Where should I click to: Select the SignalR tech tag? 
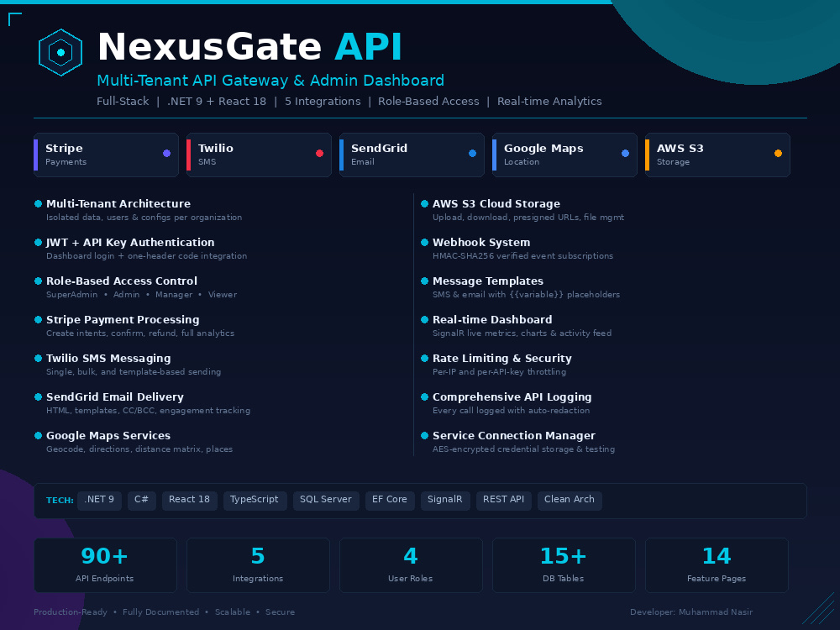coord(445,501)
